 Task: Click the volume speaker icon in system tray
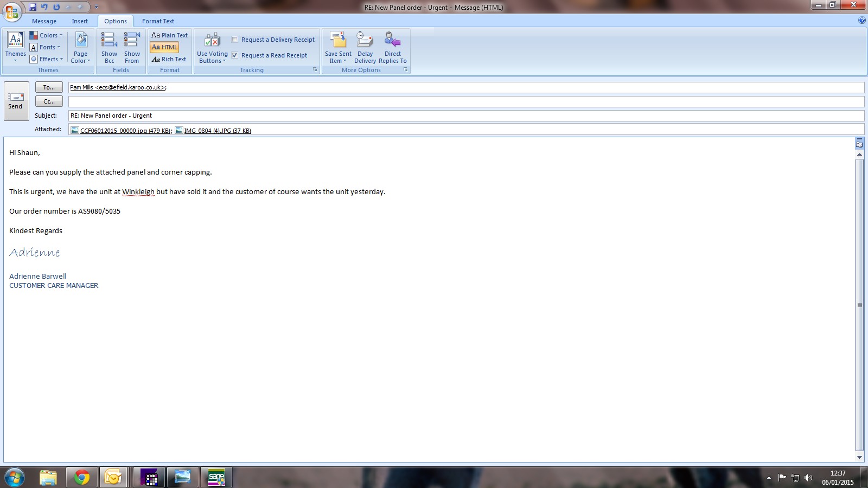(808, 478)
